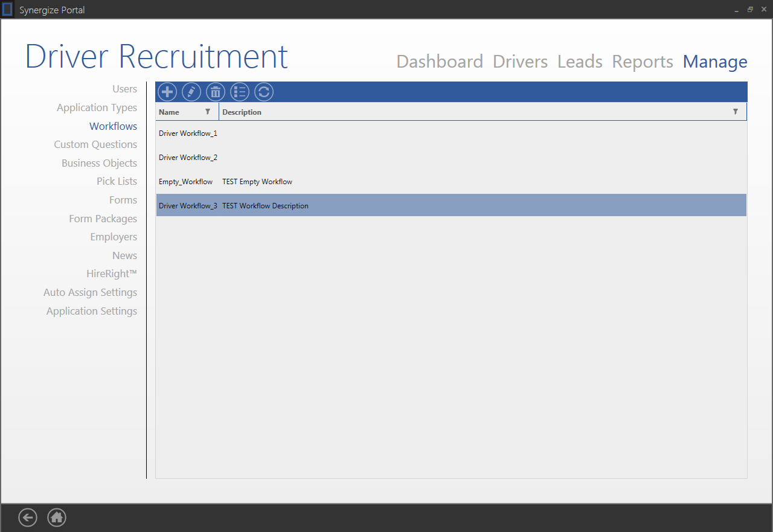Viewport: 773px width, 532px height.
Task: Click the Refresh workflows icon
Action: point(264,92)
